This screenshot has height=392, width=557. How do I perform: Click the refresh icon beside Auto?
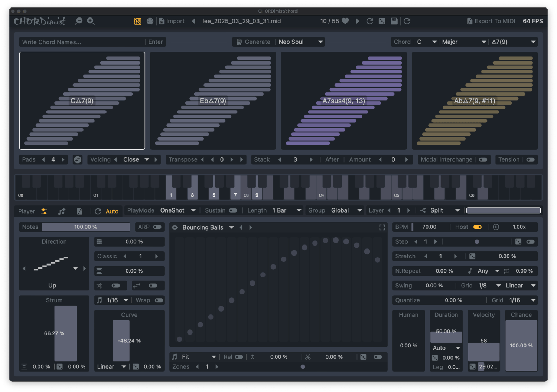click(x=98, y=211)
